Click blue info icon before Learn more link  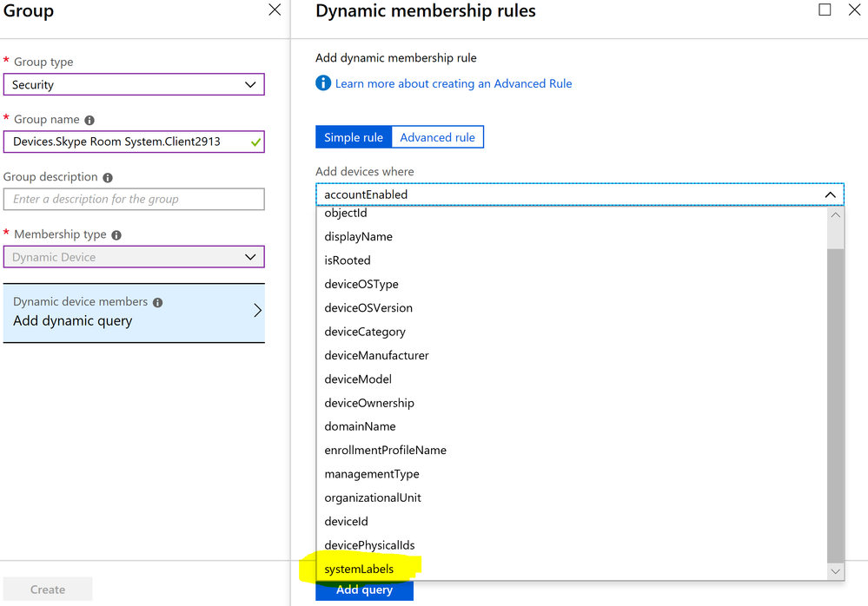(323, 83)
